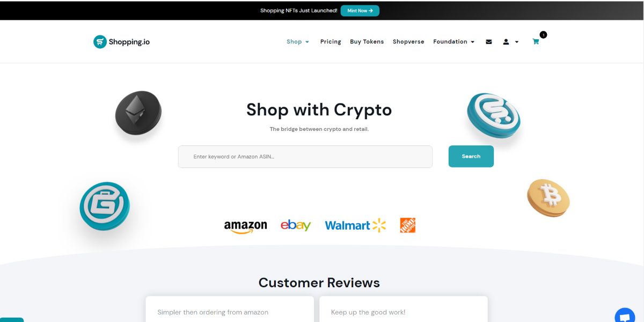Select the Pricing menu item
644x322 pixels.
click(331, 41)
